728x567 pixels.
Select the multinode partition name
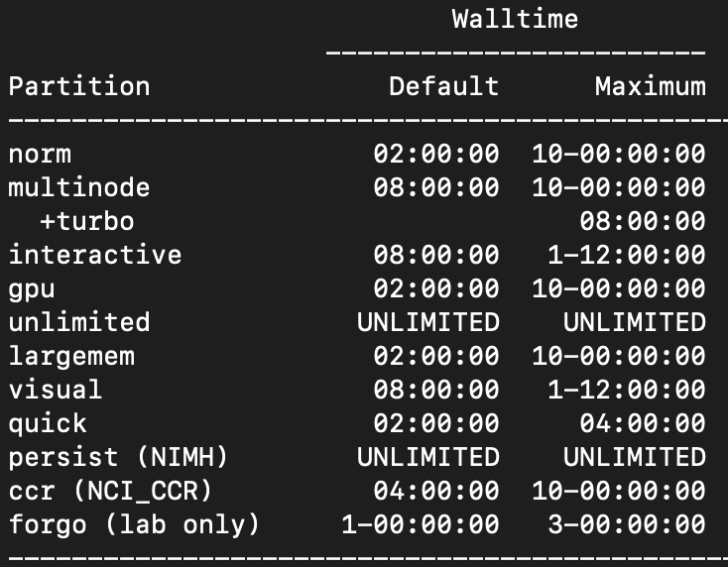[79, 187]
